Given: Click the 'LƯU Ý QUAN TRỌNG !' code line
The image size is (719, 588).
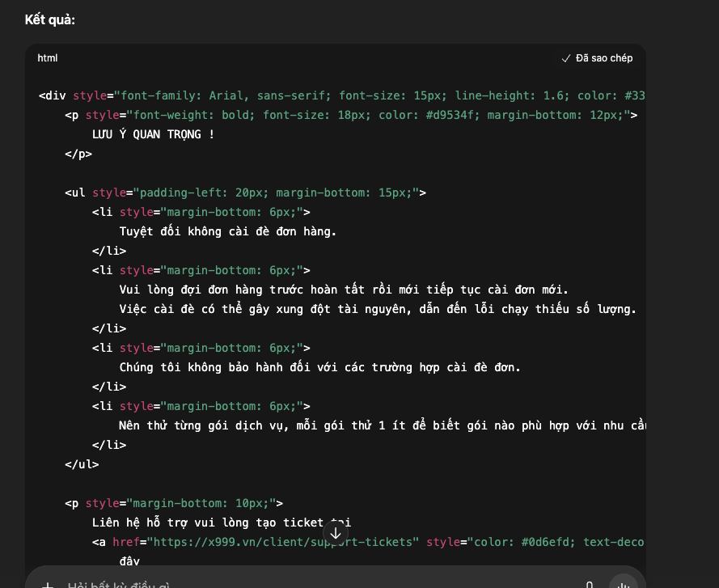Looking at the screenshot, I should (154, 134).
